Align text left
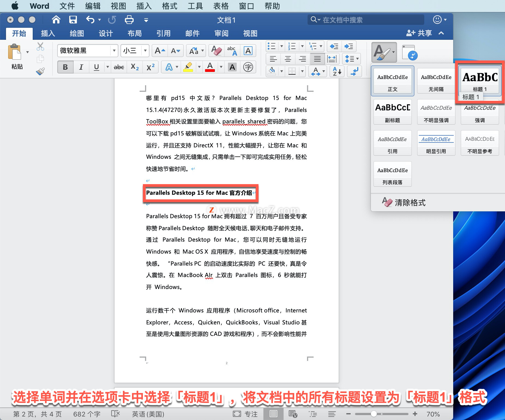505x420 pixels. point(273,59)
